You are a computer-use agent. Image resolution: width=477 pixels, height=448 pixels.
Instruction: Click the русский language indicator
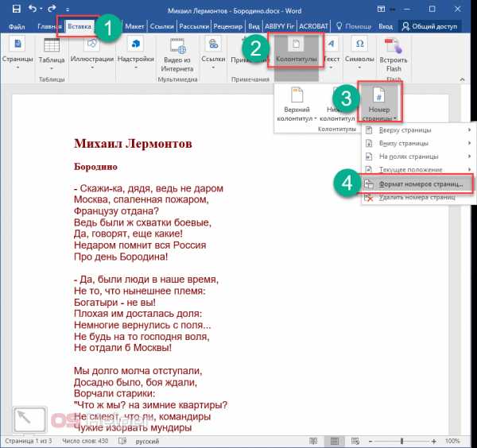pyautogui.click(x=147, y=442)
